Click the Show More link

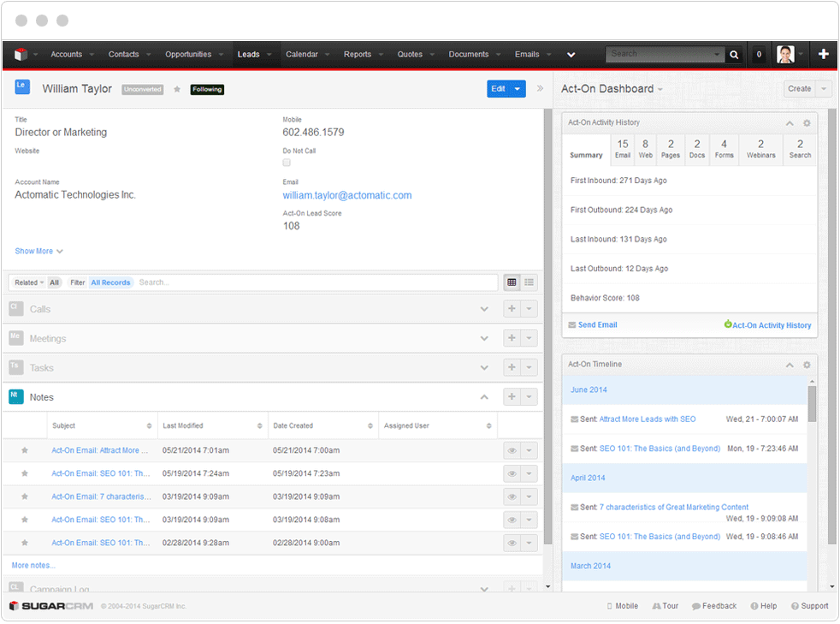click(38, 252)
